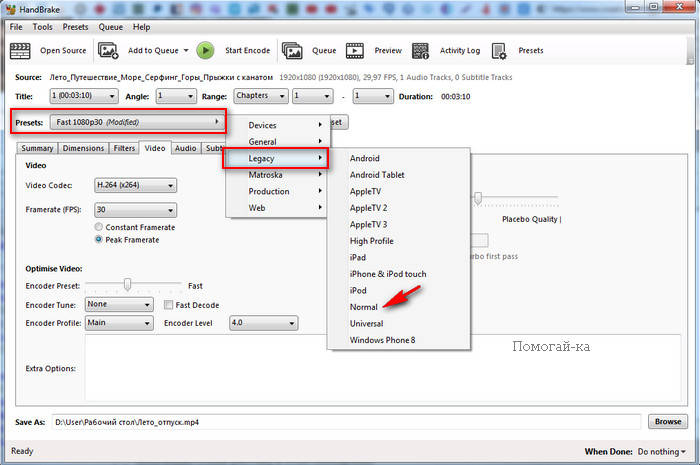Viewport: 700px width, 465px height.
Task: Open the start chapter dropdown
Action: click(x=312, y=96)
